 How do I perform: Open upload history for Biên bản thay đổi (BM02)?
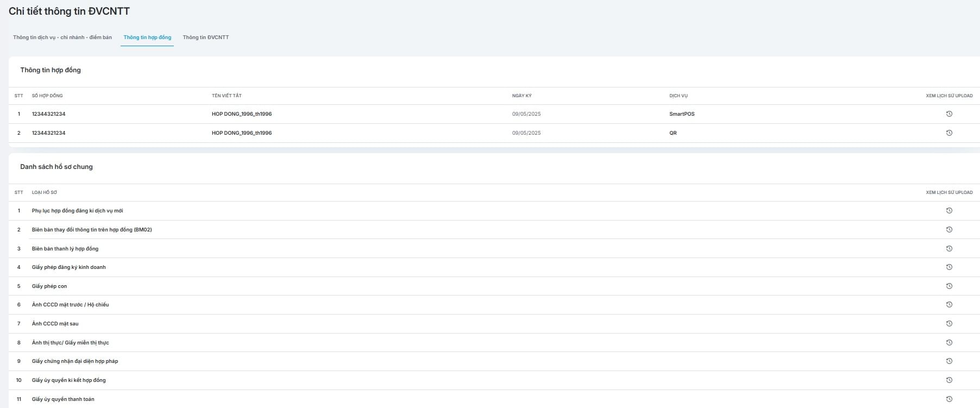click(949, 230)
